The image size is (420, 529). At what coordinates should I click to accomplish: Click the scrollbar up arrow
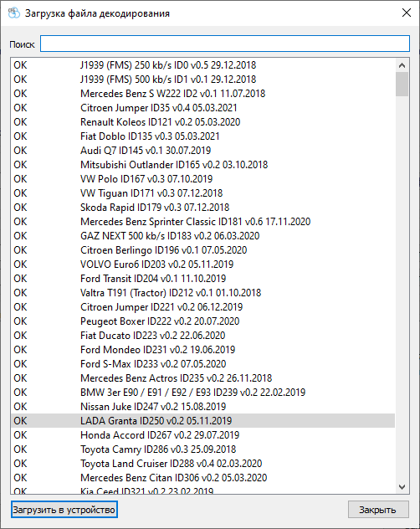(x=402, y=65)
